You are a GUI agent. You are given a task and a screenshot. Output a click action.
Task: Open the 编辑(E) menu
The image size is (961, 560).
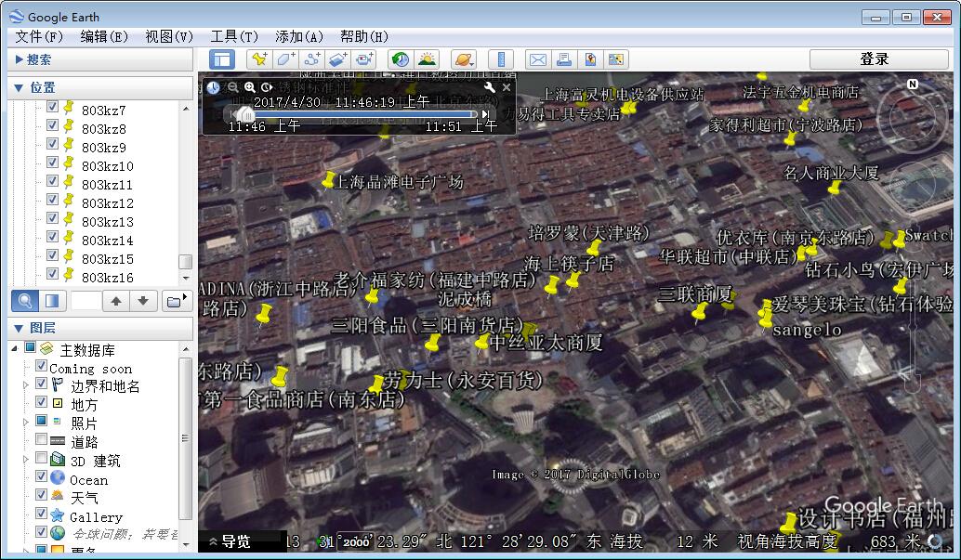pos(103,37)
